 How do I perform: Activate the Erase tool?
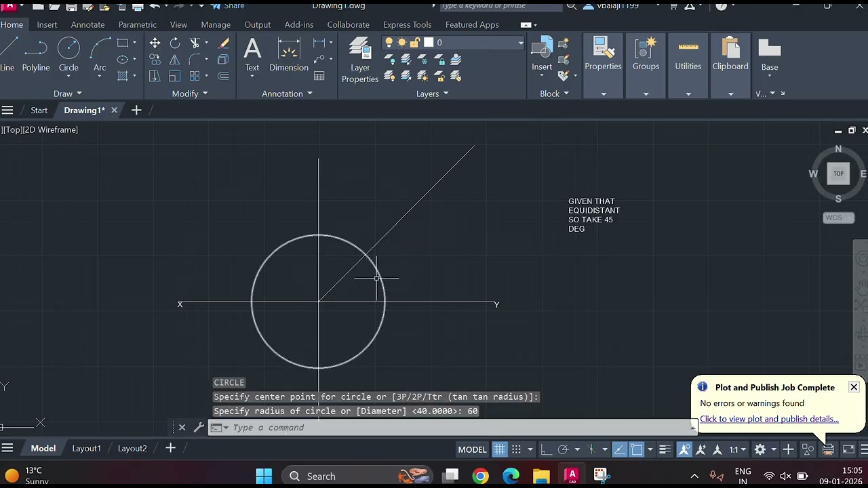(x=224, y=43)
